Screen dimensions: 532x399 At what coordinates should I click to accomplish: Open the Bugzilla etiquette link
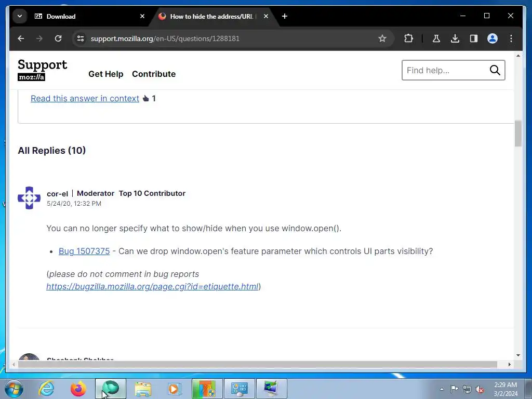(x=152, y=286)
